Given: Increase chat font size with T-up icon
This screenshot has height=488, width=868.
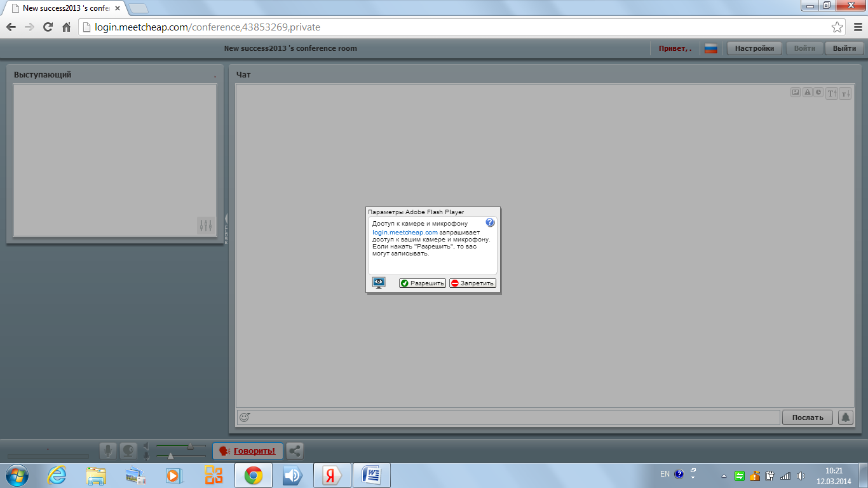Looking at the screenshot, I should click(x=832, y=93).
